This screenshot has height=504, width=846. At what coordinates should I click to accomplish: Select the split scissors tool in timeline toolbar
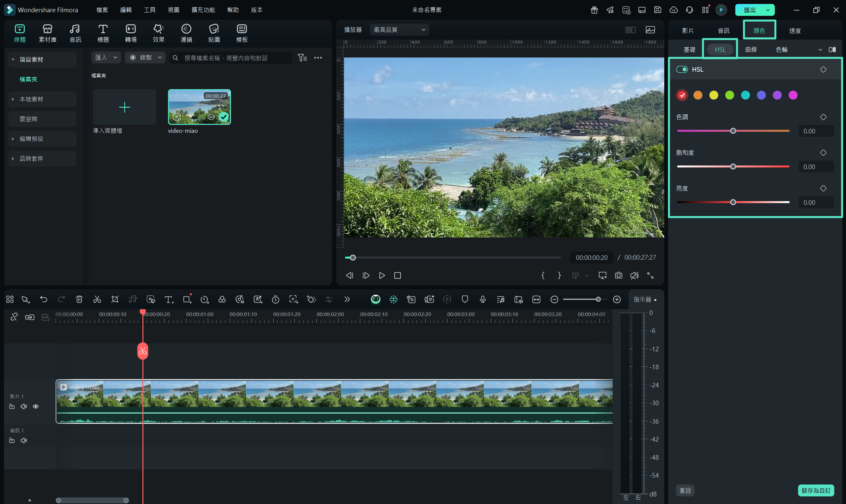tap(97, 299)
